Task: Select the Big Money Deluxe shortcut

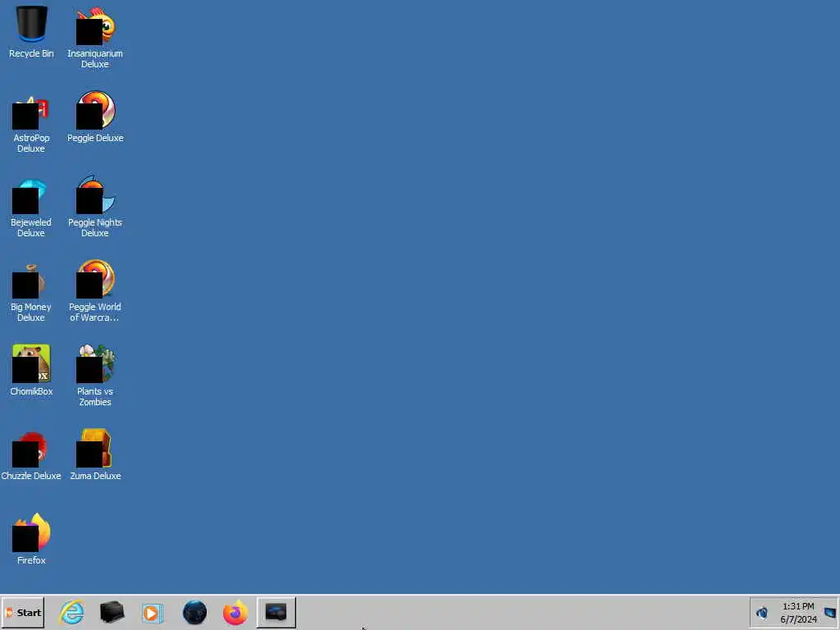Action: coord(31,291)
